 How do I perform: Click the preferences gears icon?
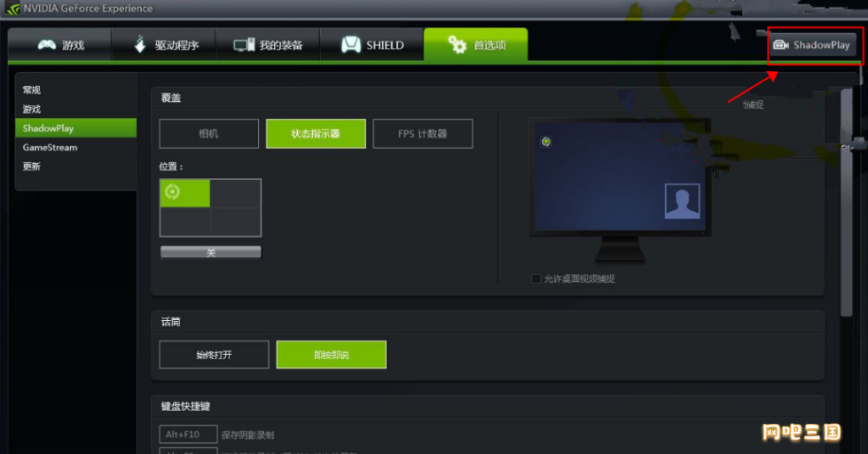[457, 44]
